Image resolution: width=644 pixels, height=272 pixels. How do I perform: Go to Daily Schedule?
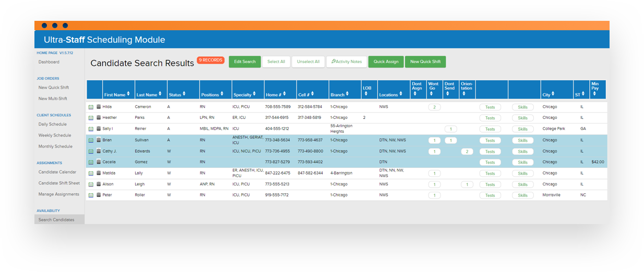point(53,125)
